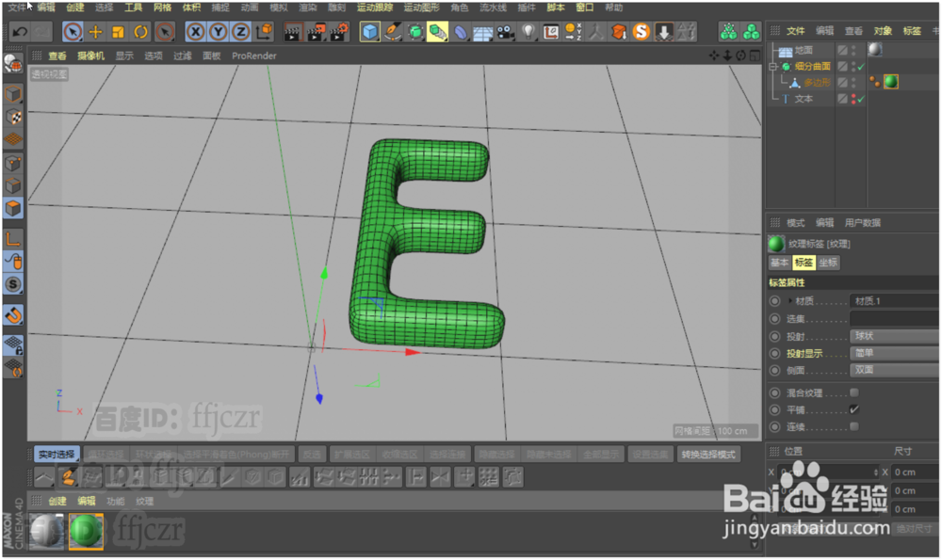Click the blue Cube primitive icon
Viewport: 942px width, 560px height.
(x=369, y=32)
